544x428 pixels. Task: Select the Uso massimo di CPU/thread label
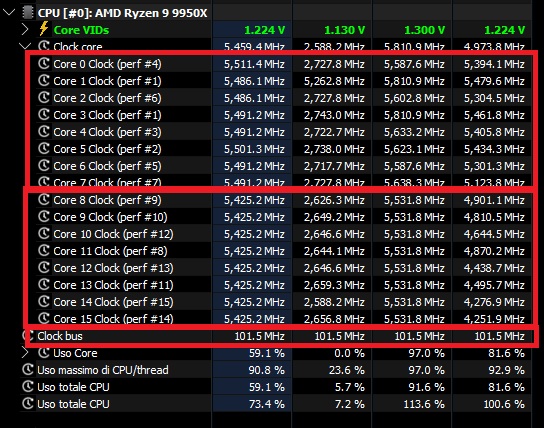[x=103, y=370]
